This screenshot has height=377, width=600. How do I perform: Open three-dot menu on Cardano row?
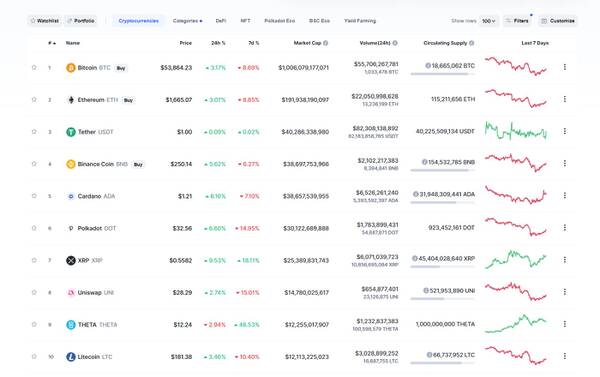pos(565,196)
